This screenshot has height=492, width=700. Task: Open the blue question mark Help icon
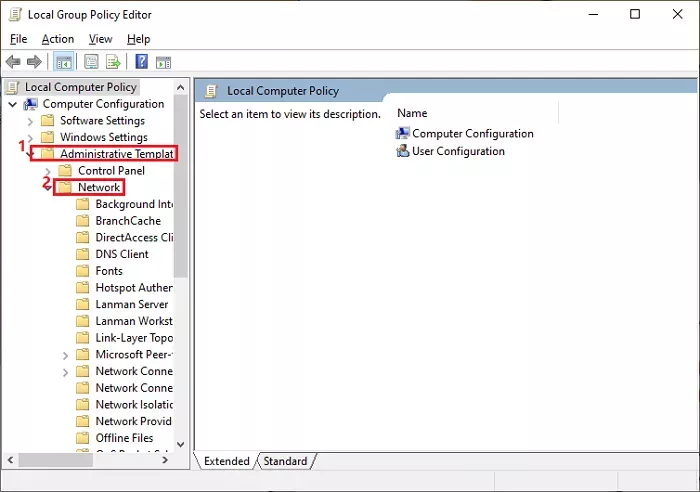(142, 62)
